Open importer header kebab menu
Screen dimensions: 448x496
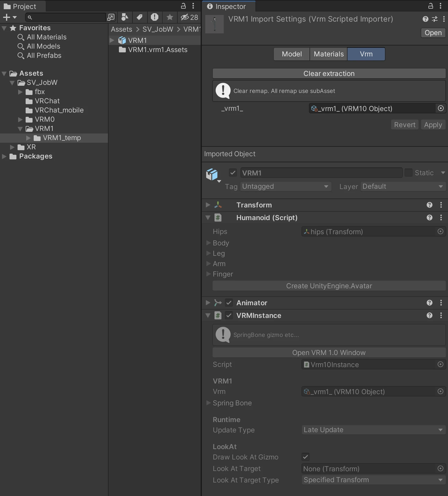(x=444, y=19)
